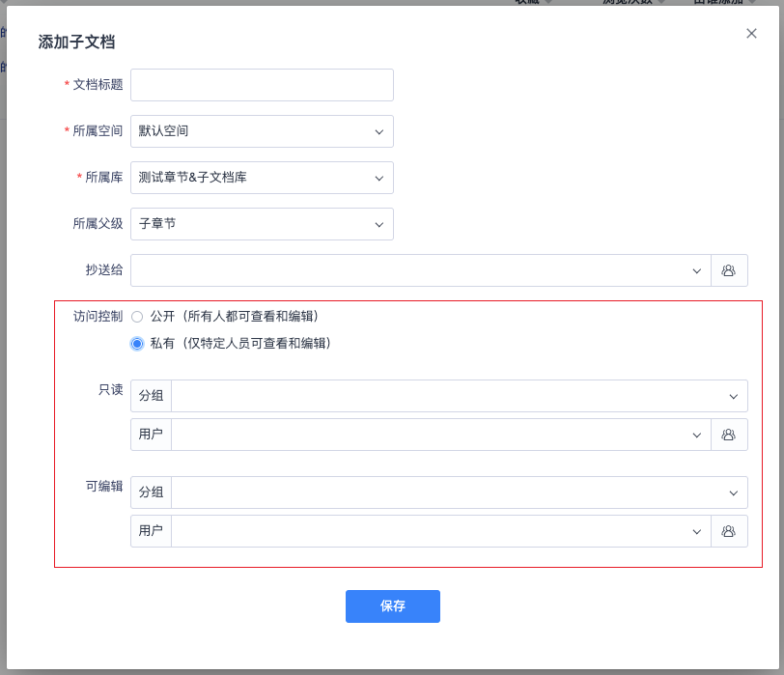Expand the 所属父级 dropdown showing 子章节
784x675 pixels.
tap(262, 224)
